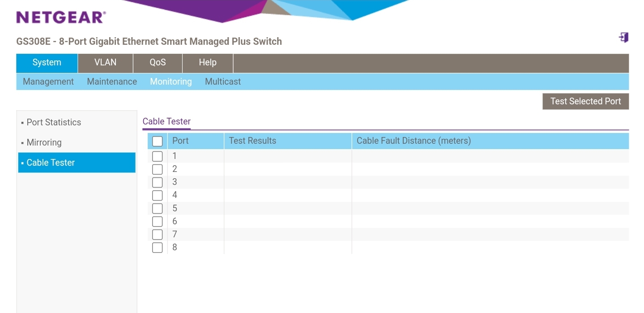Click the Cable Tester section heading
The width and height of the screenshot is (644, 313).
coord(166,121)
